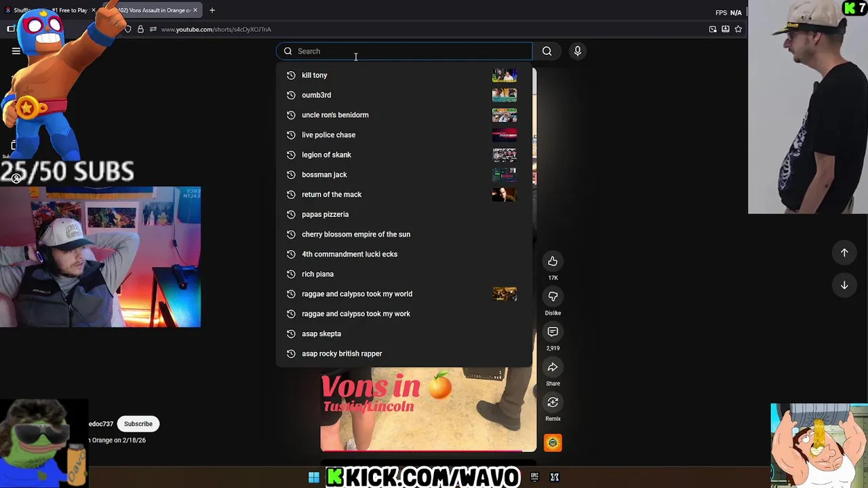Click history clock icon beside 'papas pizzeria'

[291, 214]
